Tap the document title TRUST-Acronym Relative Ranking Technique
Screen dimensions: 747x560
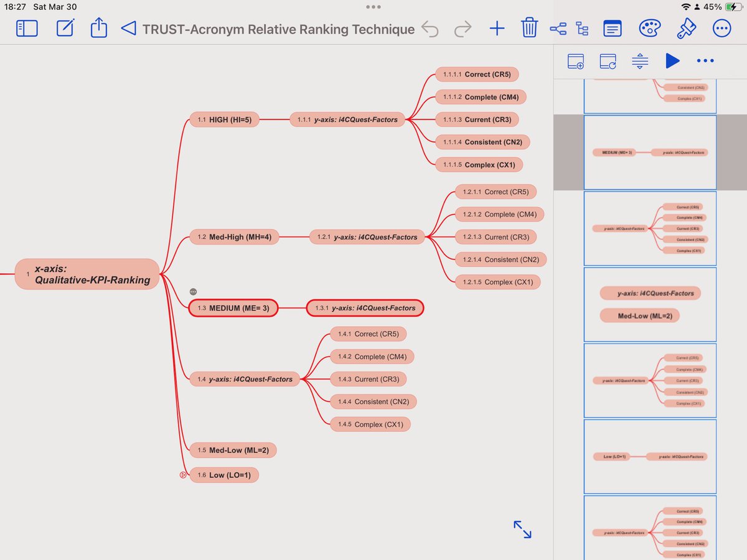279,29
